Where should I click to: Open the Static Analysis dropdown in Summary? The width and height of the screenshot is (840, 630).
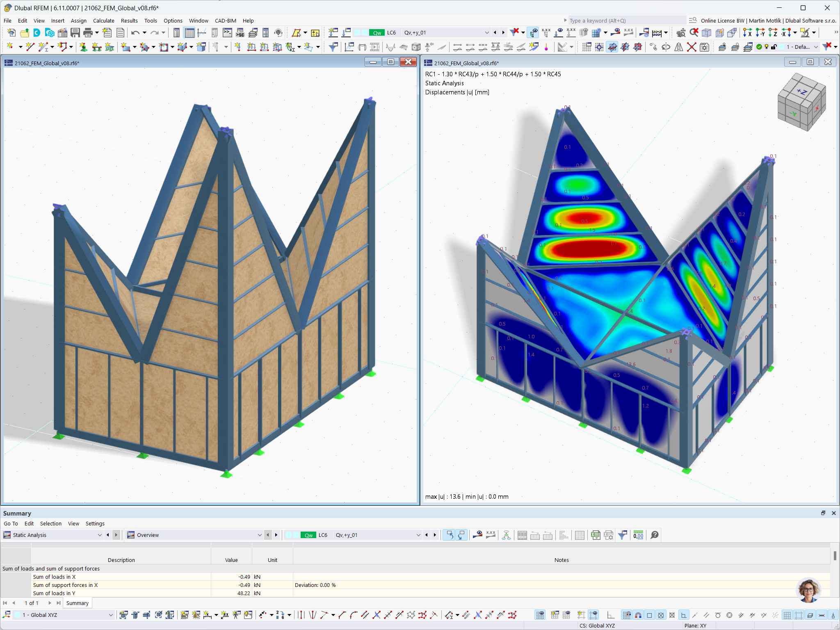click(x=99, y=535)
